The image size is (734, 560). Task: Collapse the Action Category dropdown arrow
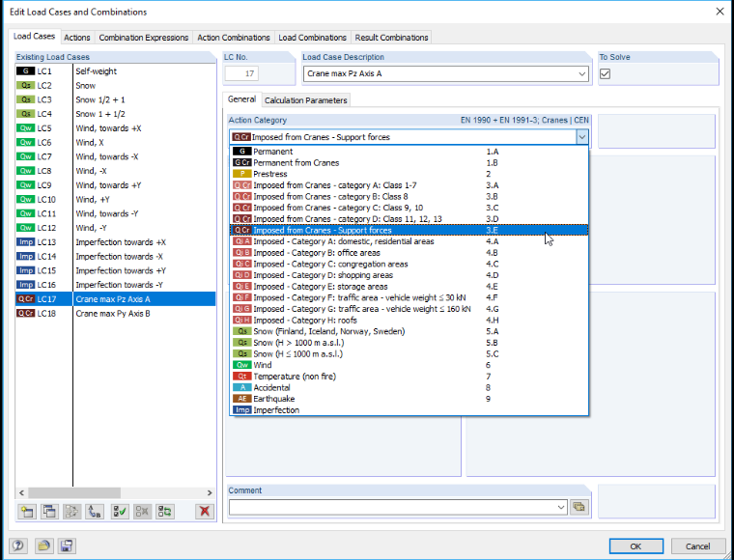tap(581, 137)
